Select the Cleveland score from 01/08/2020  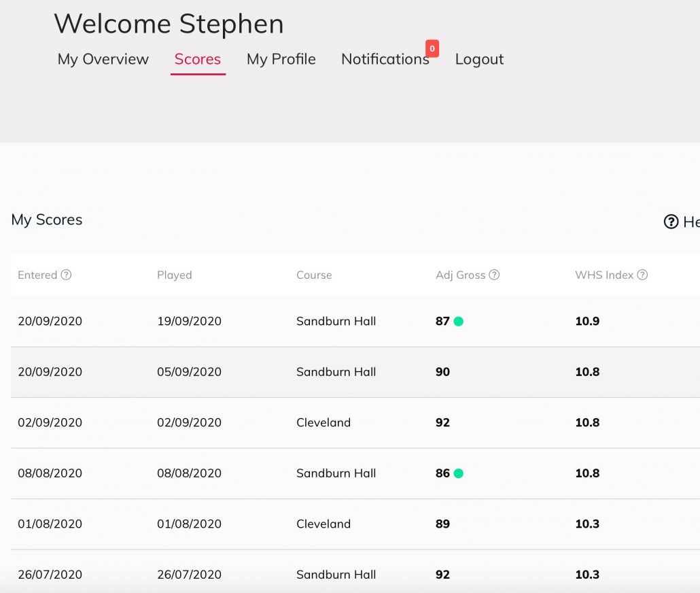pos(272,524)
